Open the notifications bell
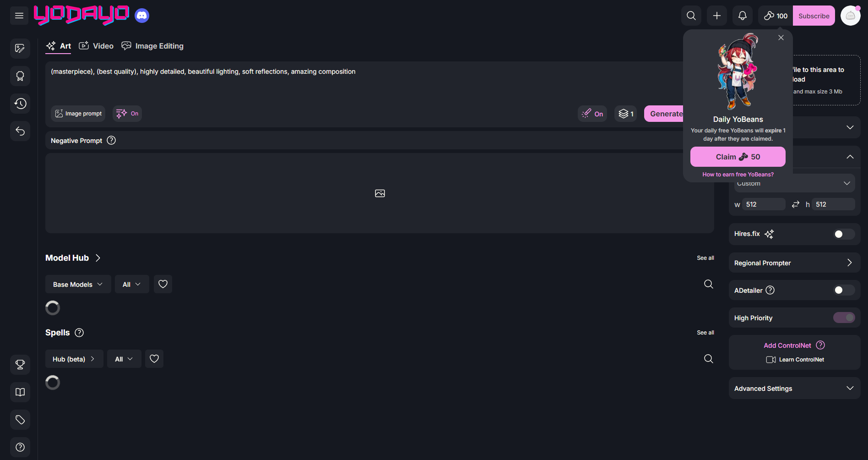Image resolution: width=868 pixels, height=460 pixels. tap(743, 16)
